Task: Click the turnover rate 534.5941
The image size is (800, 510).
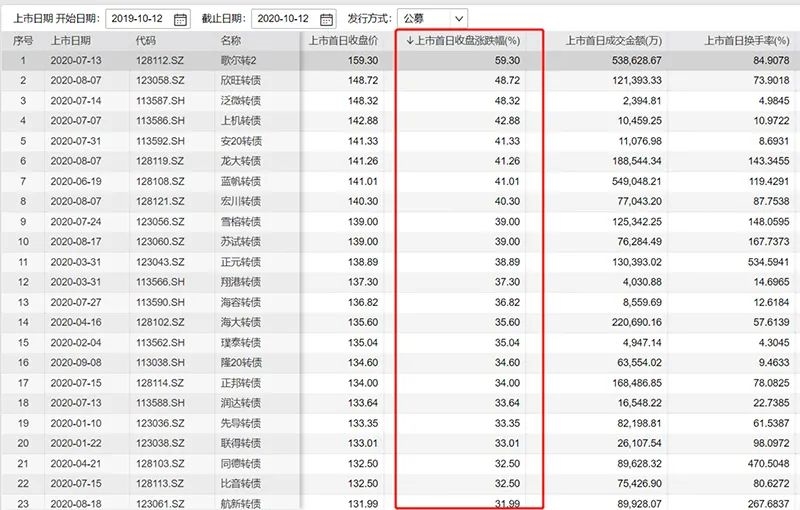Action: pyautogui.click(x=768, y=262)
